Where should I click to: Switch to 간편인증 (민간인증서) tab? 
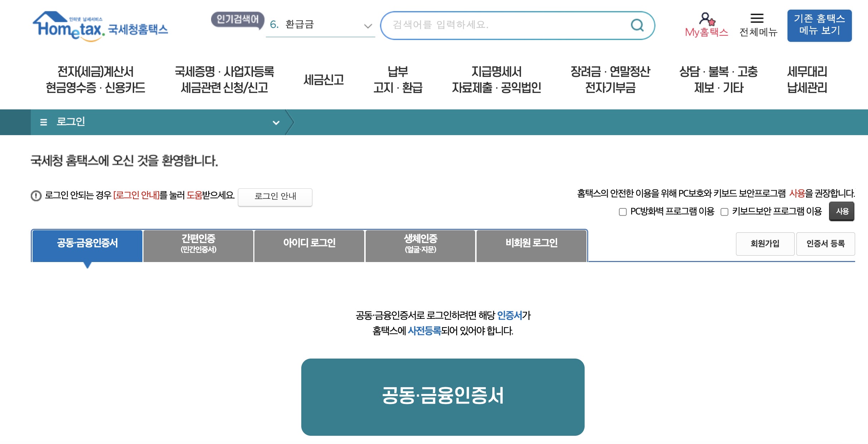[x=198, y=243]
